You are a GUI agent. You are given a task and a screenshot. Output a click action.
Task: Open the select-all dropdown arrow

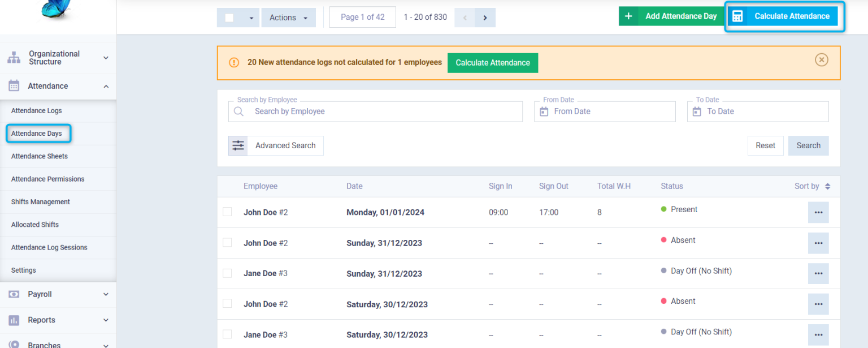(x=251, y=18)
